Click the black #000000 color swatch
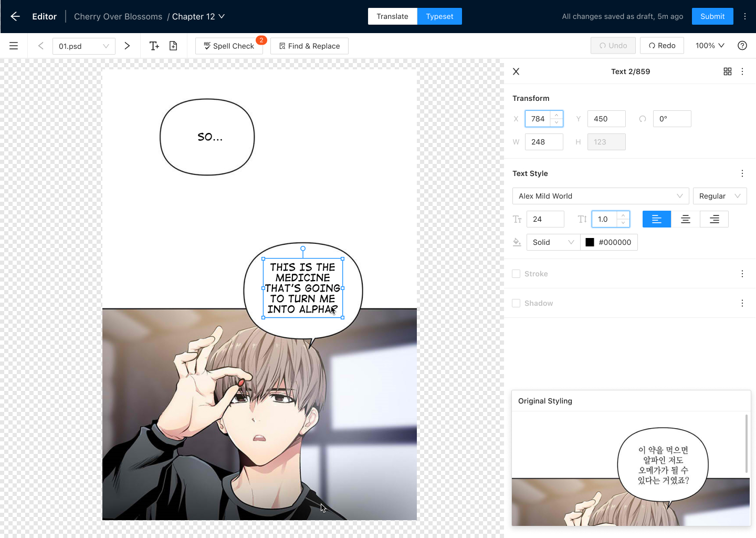Viewport: 756px width, 538px height. [590, 242]
